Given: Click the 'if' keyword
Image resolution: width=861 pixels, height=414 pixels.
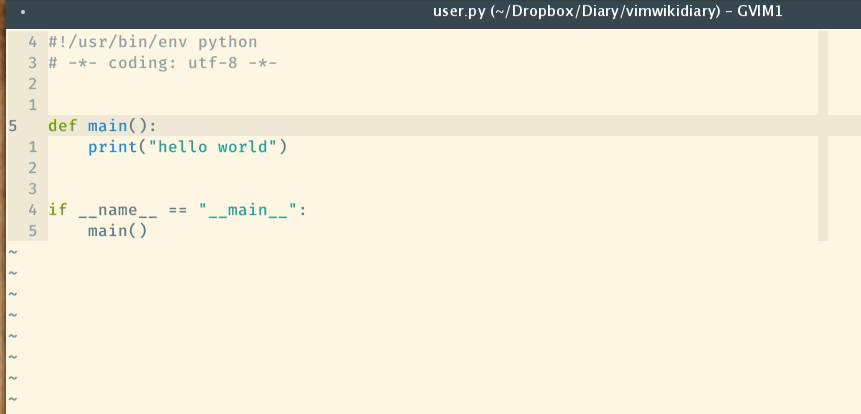Looking at the screenshot, I should [57, 210].
